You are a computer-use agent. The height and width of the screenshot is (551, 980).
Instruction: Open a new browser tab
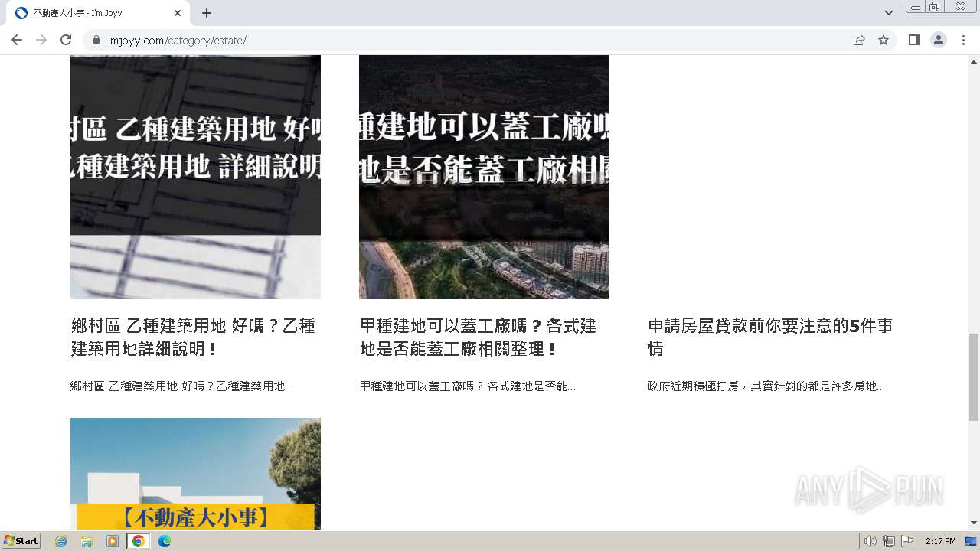point(207,13)
